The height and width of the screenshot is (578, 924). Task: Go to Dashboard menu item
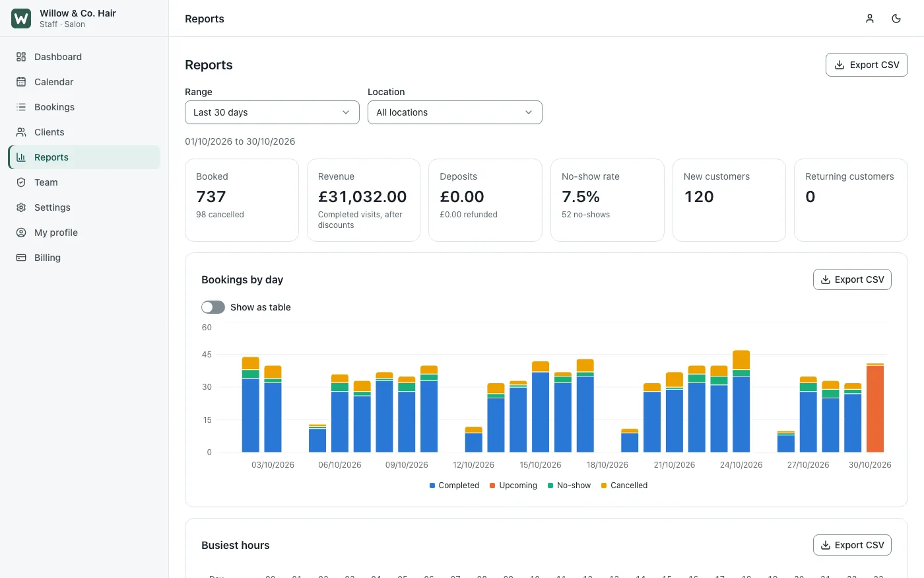click(84, 57)
